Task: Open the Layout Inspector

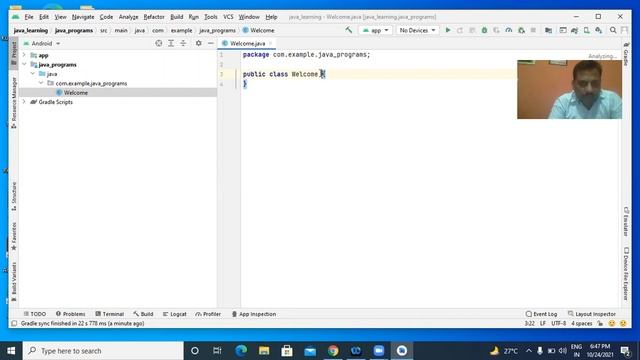Action: 591,314
